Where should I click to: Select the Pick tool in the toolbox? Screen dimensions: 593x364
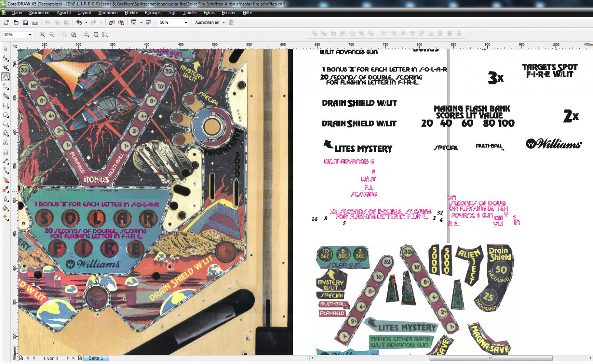pos(6,49)
